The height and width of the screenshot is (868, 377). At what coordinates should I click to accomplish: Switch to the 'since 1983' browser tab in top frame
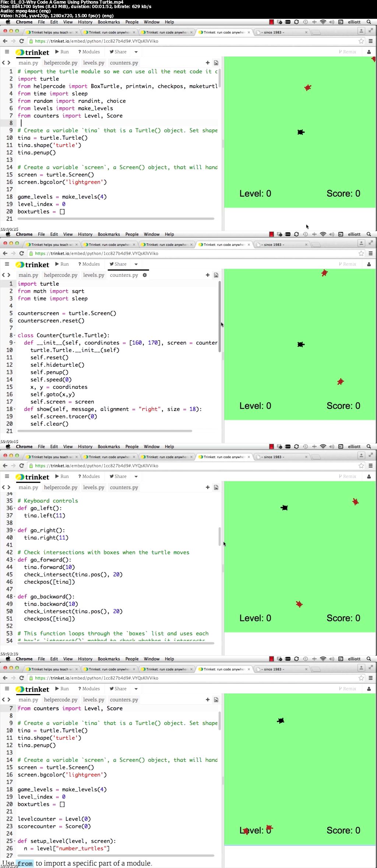282,32
